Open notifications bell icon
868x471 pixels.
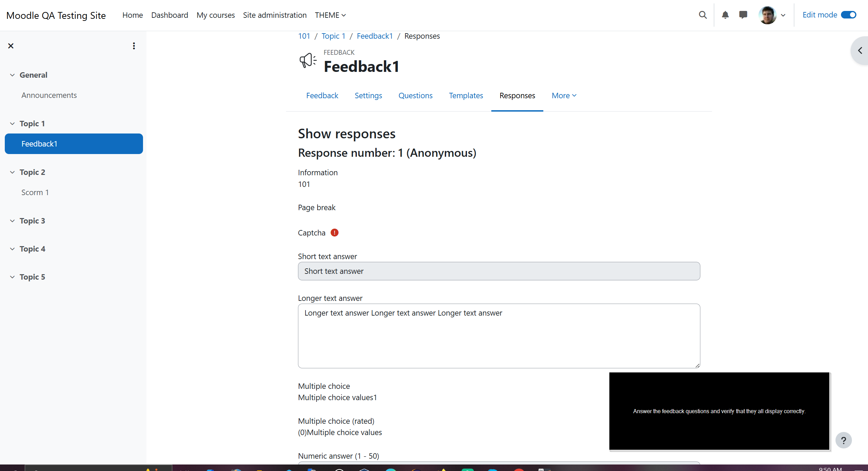(x=725, y=15)
